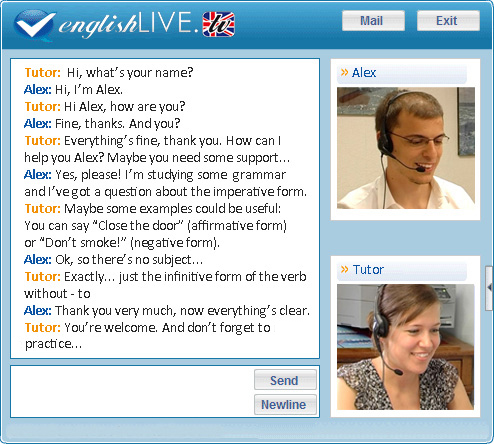This screenshot has height=444, width=494.
Task: Expand the side panel arrow handle
Action: click(x=489, y=288)
